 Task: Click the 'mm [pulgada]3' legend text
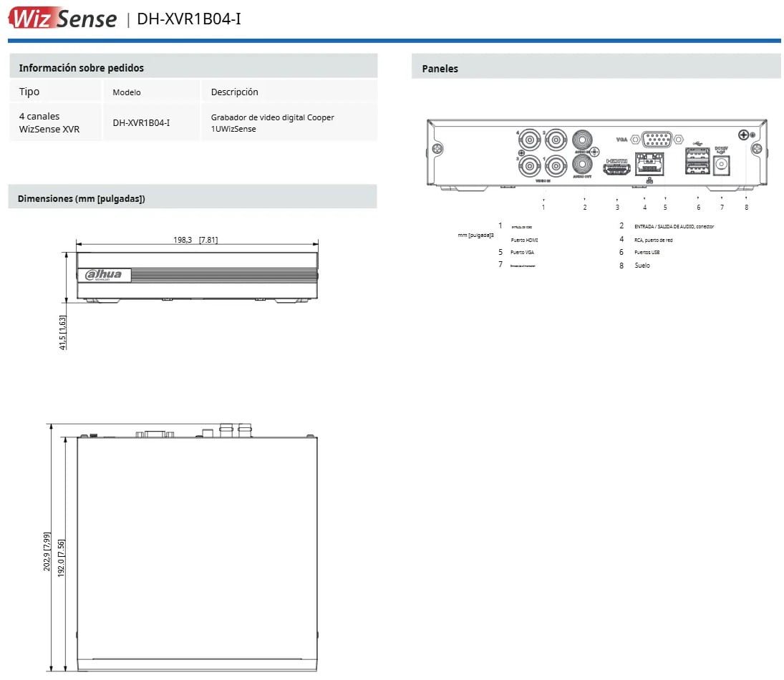click(x=475, y=235)
